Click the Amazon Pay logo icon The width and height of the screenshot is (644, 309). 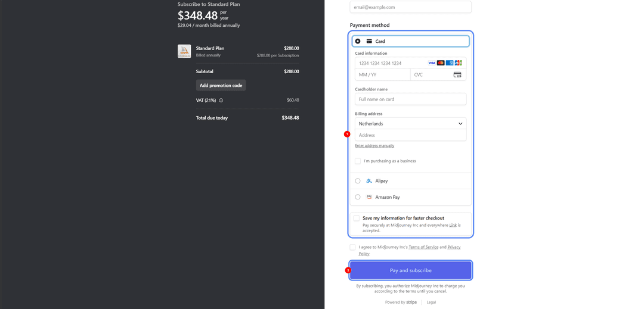369,197
